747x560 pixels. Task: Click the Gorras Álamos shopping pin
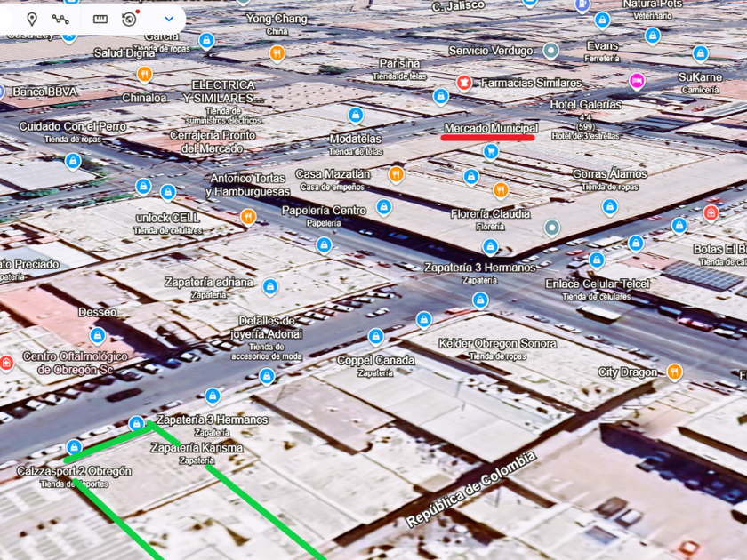point(610,207)
